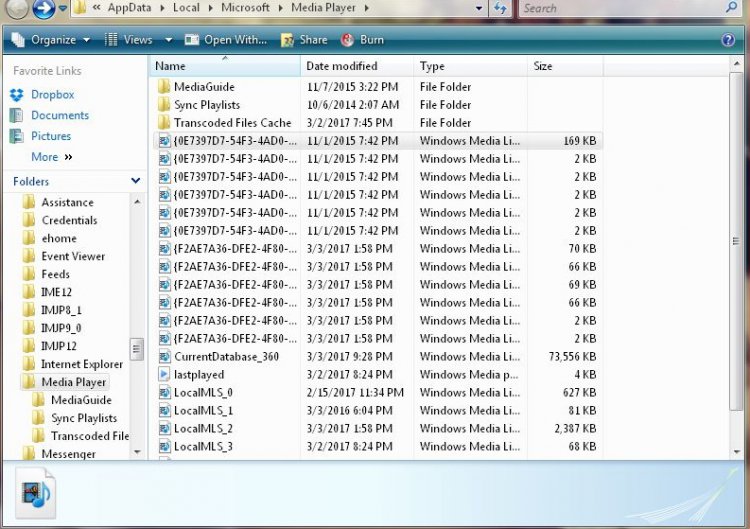Click the Forward navigation arrow button

pos(44,8)
